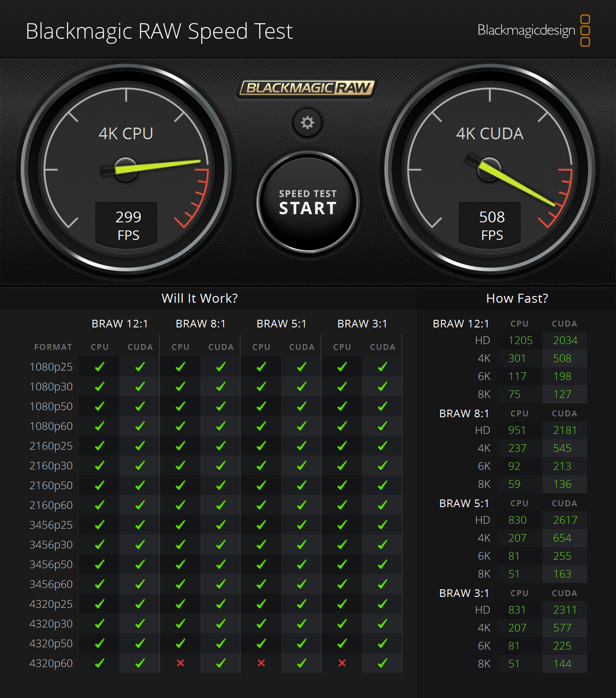
Task: Click the checkmark for 3456p50 BRAW 8:1 CUDA
Action: [x=221, y=564]
